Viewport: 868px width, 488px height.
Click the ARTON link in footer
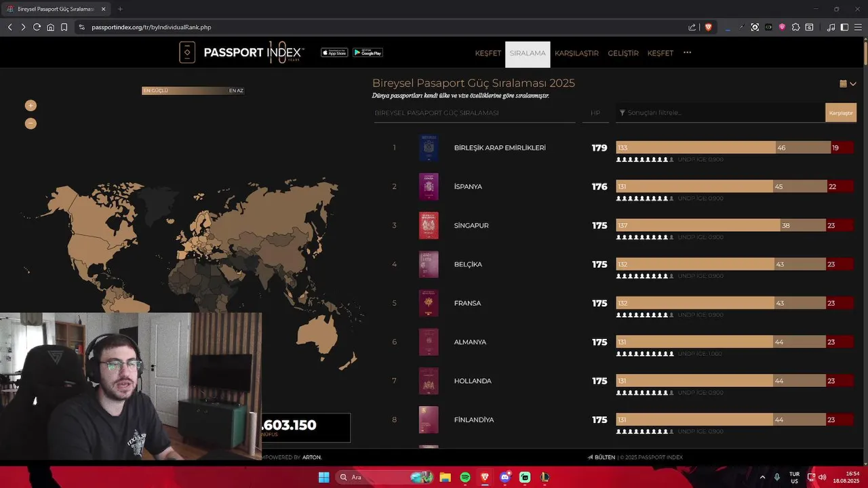pyautogui.click(x=312, y=457)
